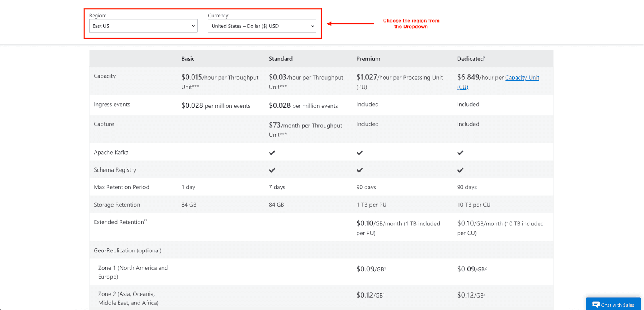This screenshot has width=644, height=310.
Task: Click the Dedicated column header
Action: tap(471, 59)
